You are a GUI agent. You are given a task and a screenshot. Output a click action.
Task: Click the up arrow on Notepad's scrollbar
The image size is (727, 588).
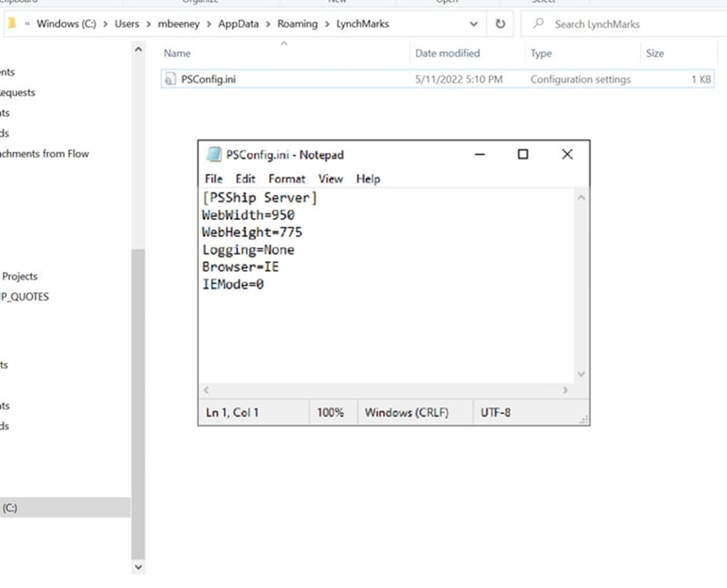[x=581, y=197]
